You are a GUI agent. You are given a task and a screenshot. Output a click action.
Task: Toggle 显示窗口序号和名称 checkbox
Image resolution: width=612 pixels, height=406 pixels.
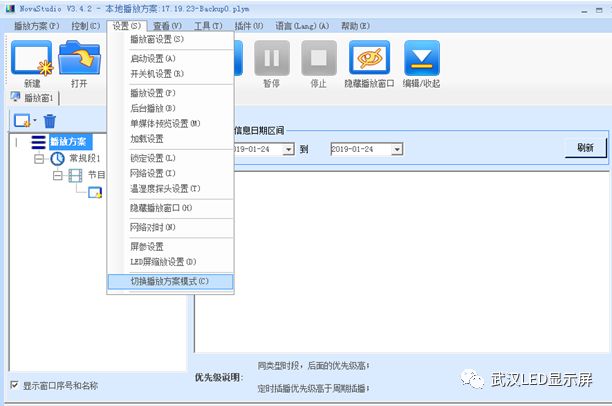point(14,385)
